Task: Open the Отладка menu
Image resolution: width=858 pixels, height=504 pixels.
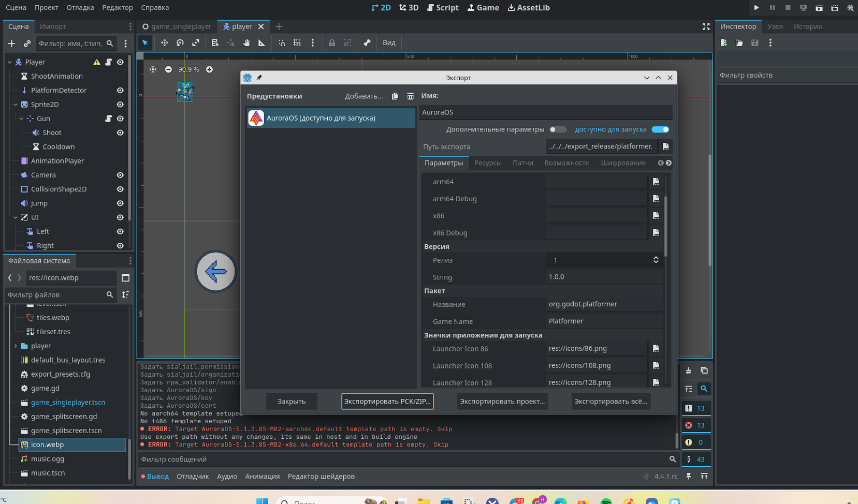Action: click(80, 8)
